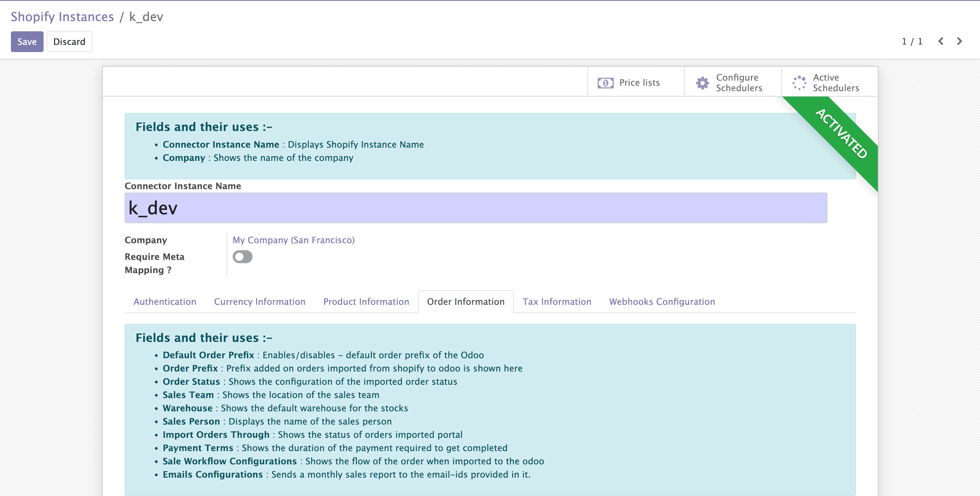Click the Active Schedulers spinner icon

[x=799, y=83]
